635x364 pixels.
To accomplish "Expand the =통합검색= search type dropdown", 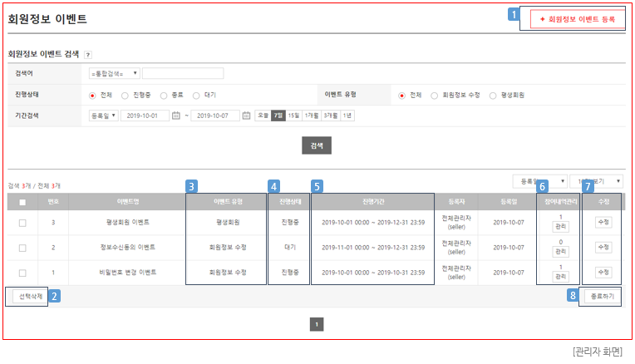I will pyautogui.click(x=115, y=73).
